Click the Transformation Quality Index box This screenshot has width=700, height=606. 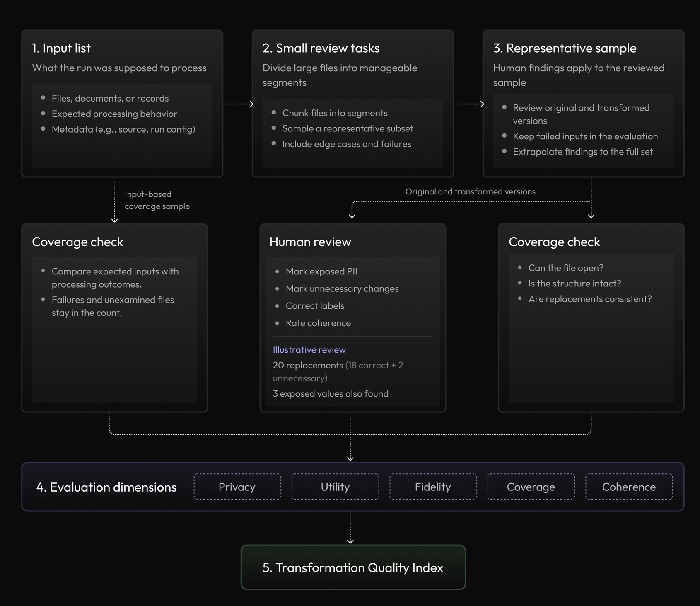pos(353,567)
